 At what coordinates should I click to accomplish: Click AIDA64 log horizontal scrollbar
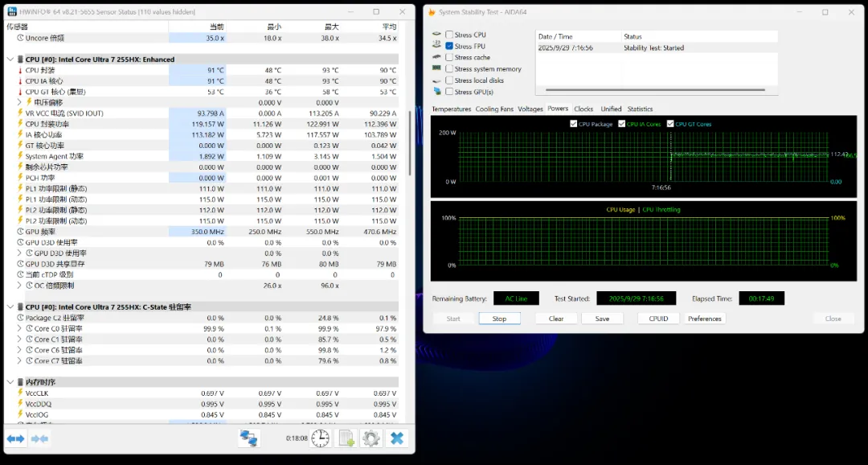click(x=655, y=90)
